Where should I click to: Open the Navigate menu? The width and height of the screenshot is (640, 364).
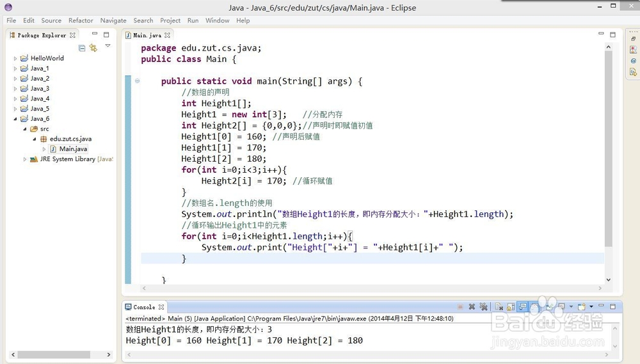click(x=113, y=20)
